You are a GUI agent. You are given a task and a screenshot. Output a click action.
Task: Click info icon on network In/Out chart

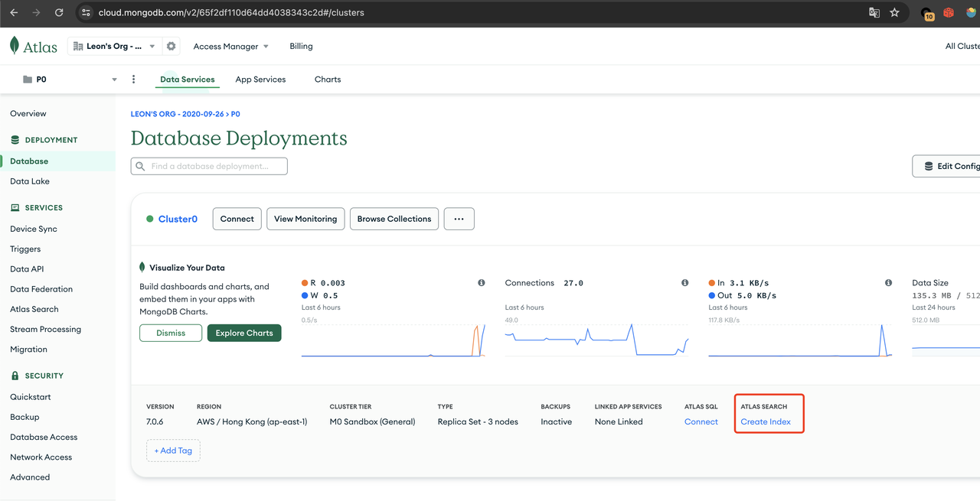pos(888,283)
